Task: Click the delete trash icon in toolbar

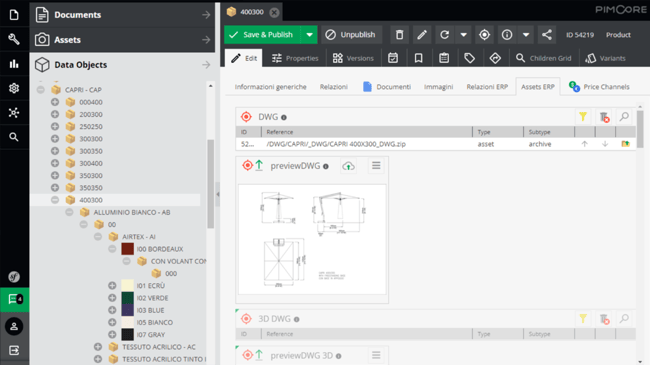Action: [400, 35]
